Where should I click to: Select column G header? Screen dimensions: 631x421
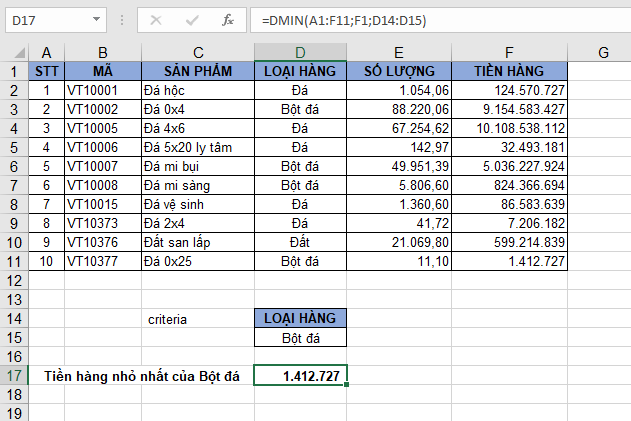tap(601, 52)
